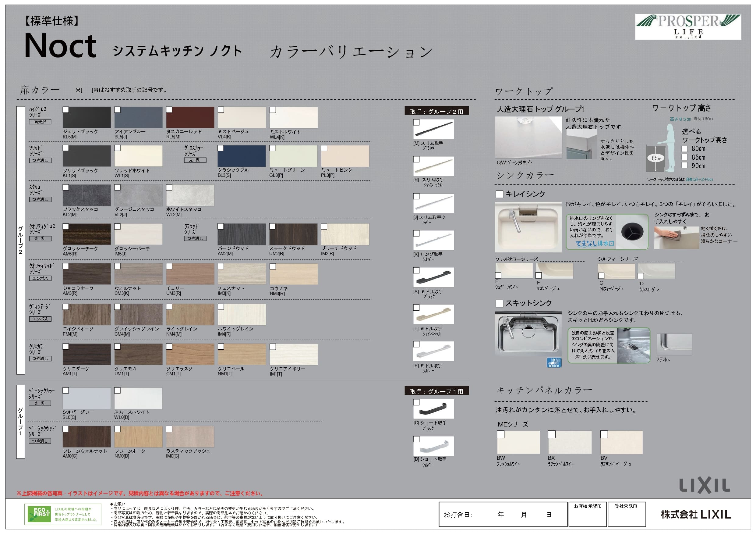
Task: Pick the グロッシーチーク AM5[R] swatch
Action: pyautogui.click(x=87, y=234)
